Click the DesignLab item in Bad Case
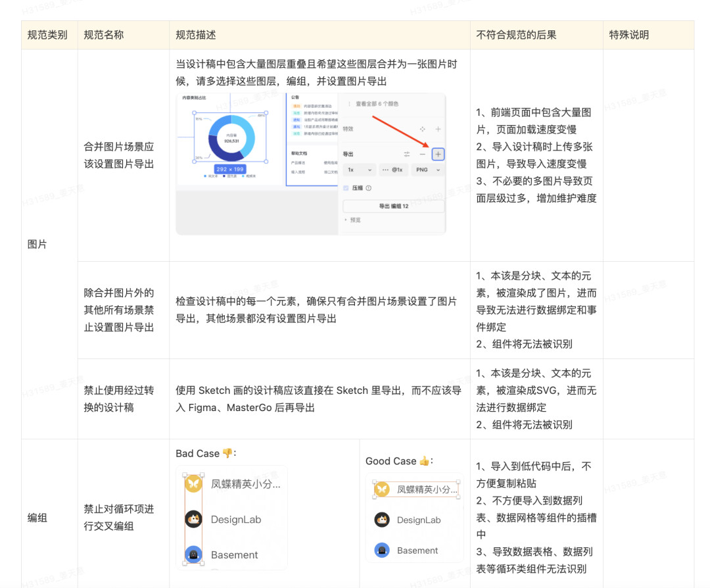 point(235,520)
